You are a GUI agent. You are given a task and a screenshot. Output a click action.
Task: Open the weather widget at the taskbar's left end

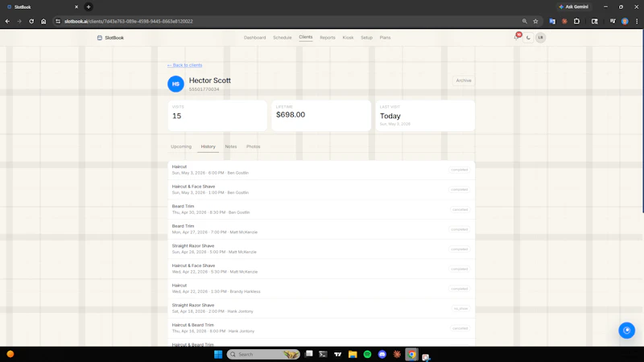click(x=10, y=354)
